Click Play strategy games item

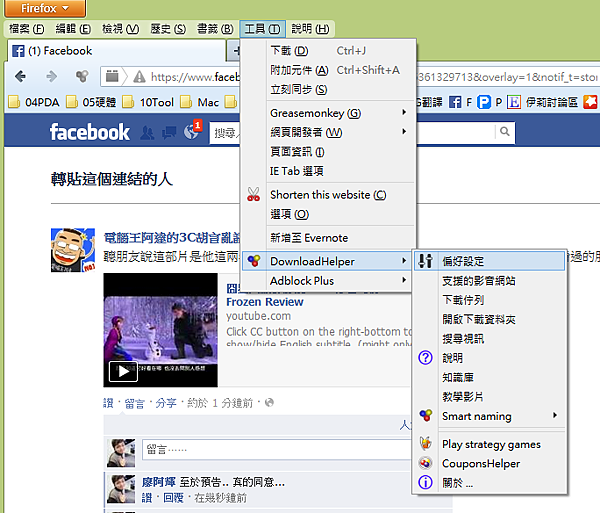point(489,444)
